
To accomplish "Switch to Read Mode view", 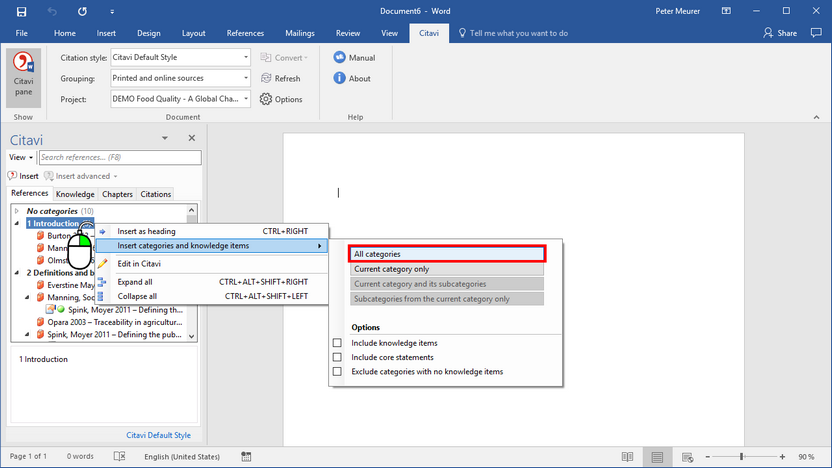I will 627,457.
